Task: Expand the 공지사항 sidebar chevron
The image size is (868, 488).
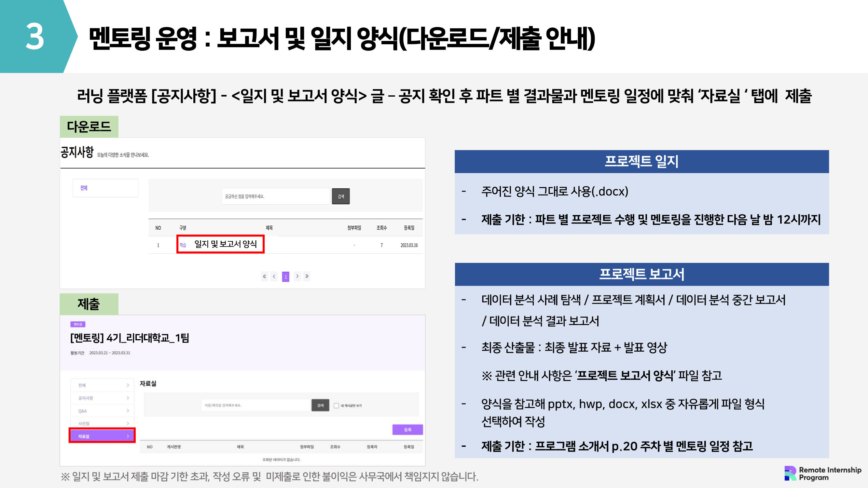Action: [128, 398]
